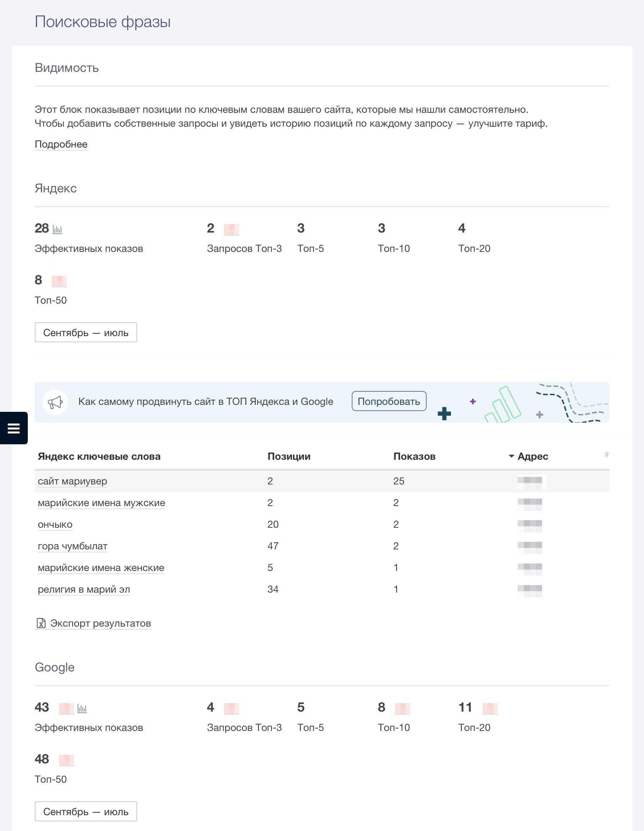Click pink indicator beside Google 43 impressions
Screen dimensions: 644x831
click(x=66, y=709)
